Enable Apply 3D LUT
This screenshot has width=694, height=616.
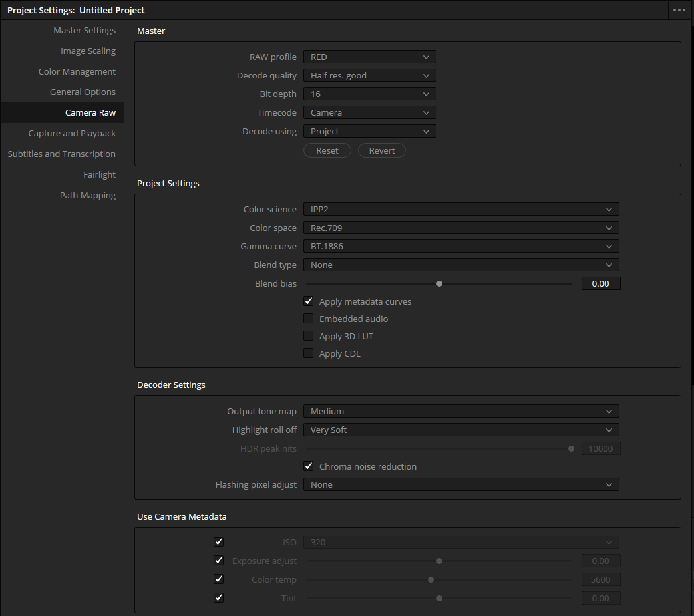(308, 335)
